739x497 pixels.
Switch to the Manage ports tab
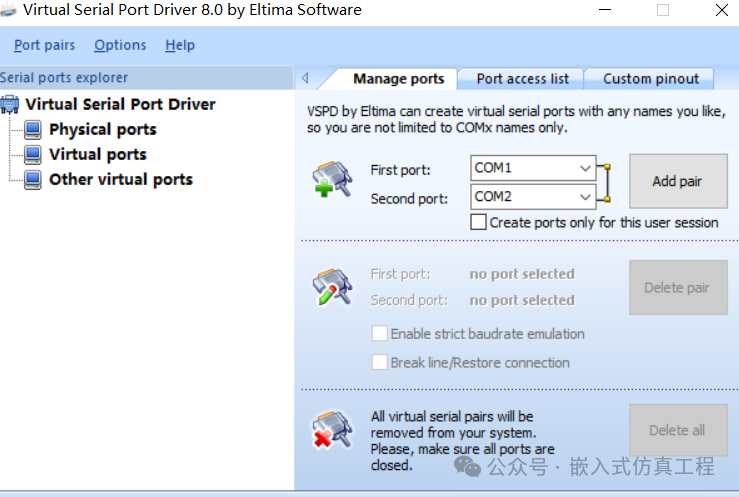click(399, 79)
